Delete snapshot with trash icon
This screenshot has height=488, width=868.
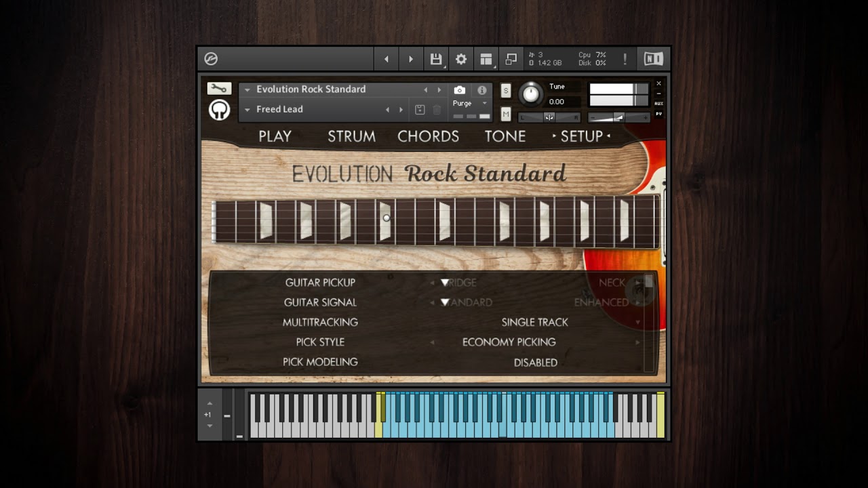click(437, 110)
